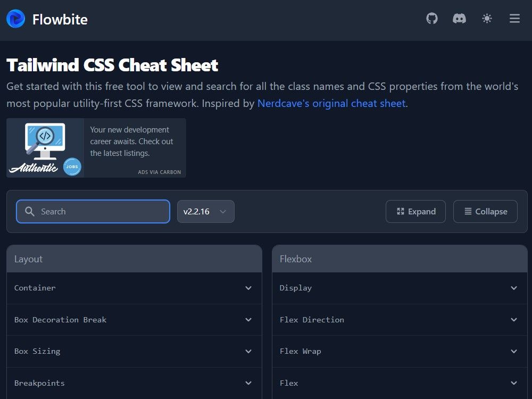Image resolution: width=532 pixels, height=399 pixels.
Task: Open the Discord community icon
Action: pyautogui.click(x=459, y=18)
